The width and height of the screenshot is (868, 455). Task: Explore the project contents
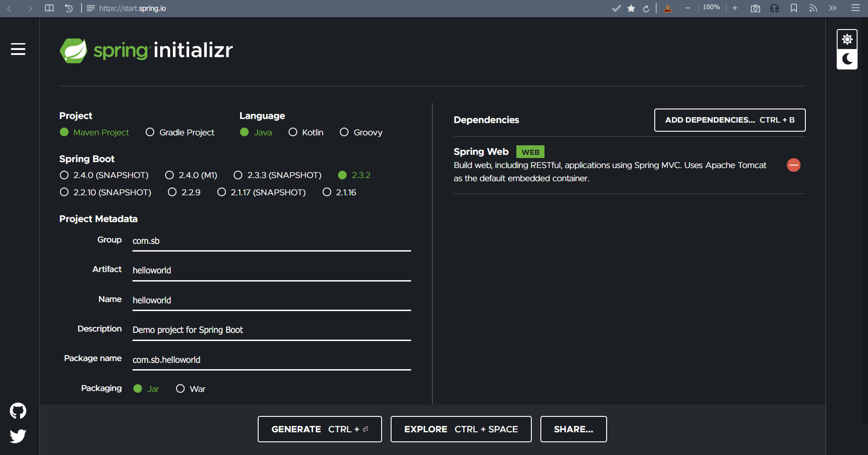pos(461,429)
